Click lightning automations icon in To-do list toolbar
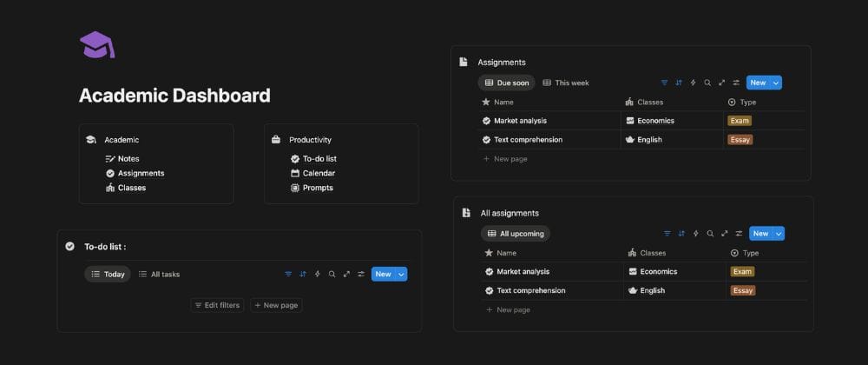868x365 pixels. (x=317, y=274)
